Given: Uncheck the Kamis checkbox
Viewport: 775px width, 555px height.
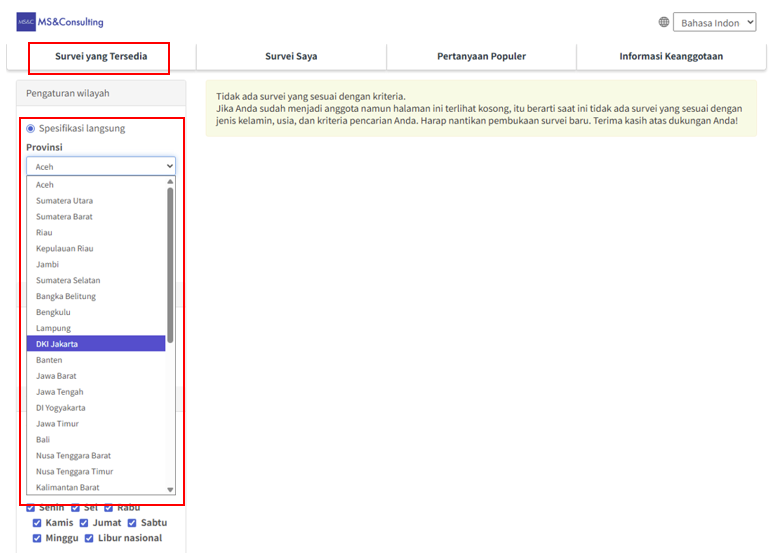Looking at the screenshot, I should tap(37, 523).
